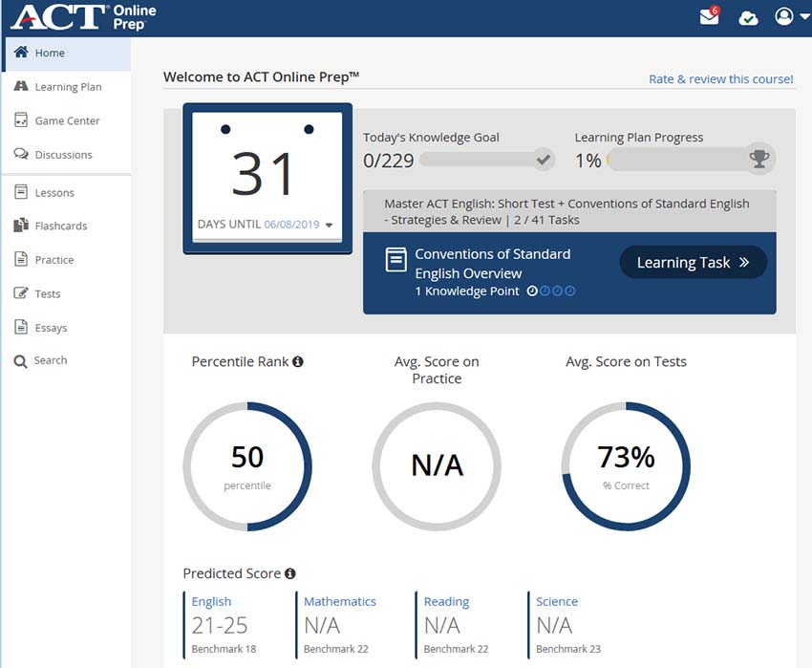Viewport: 812px width, 668px height.
Task: Open the English predicted score link
Action: pos(211,602)
